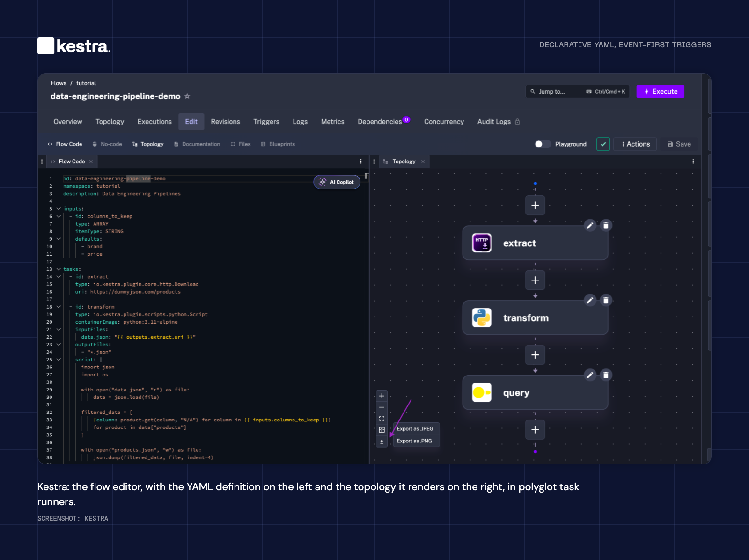Zoom in on the topology canvas
The image size is (749, 560).
[x=382, y=396]
